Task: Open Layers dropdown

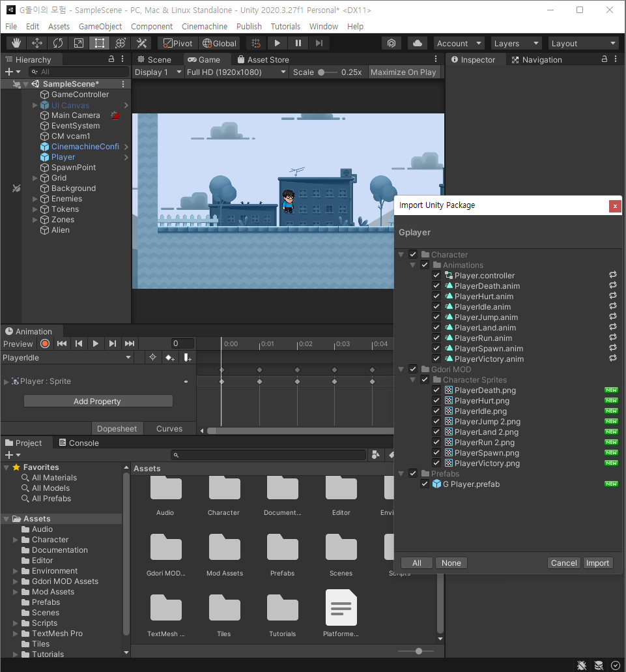Action: click(516, 43)
